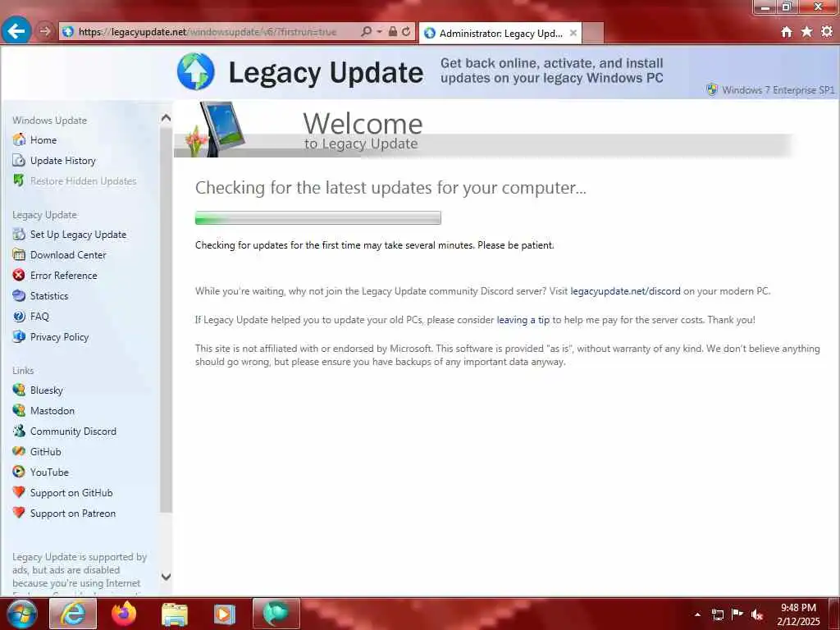Open the Update History link
The image size is (840, 630).
coord(62,161)
